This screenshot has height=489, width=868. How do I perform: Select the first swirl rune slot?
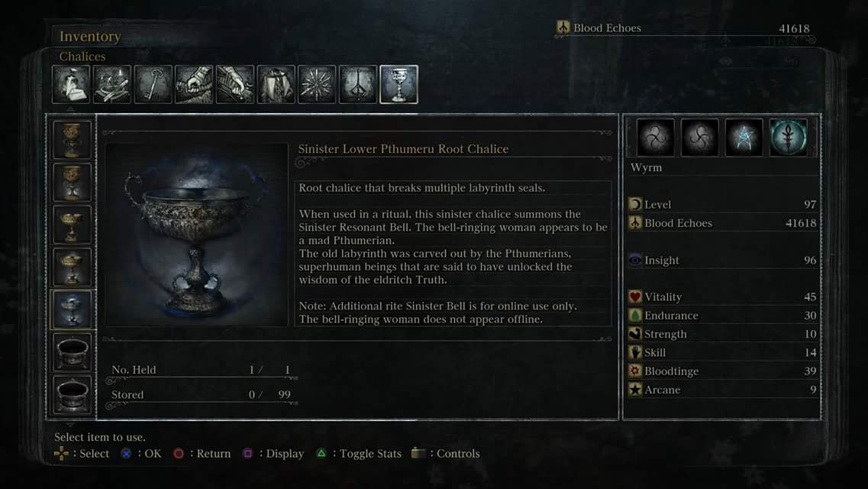tap(656, 137)
